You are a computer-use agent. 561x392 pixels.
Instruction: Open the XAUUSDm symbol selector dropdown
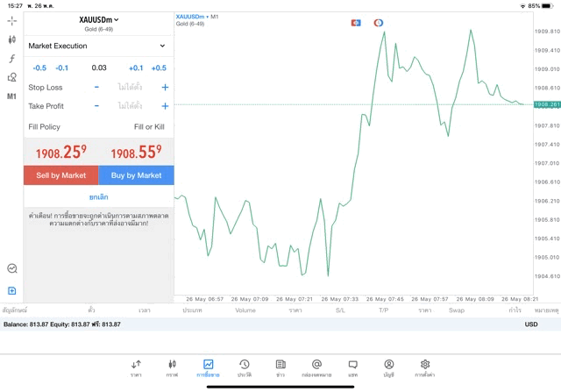pos(99,20)
